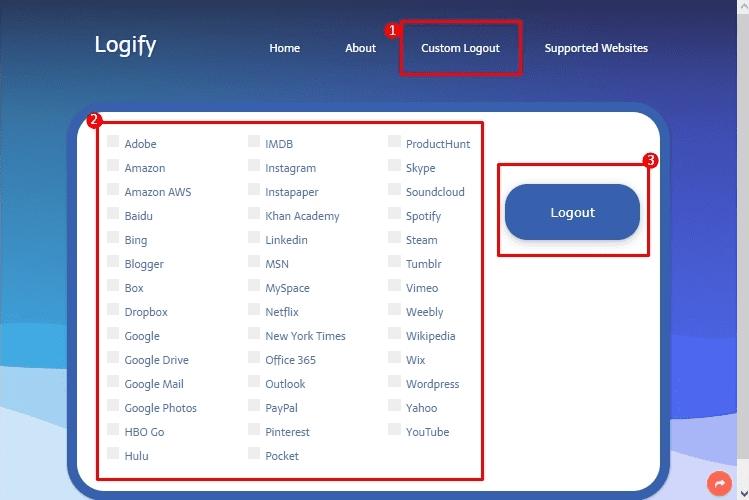Select the Yahoo checkbox

[x=395, y=404]
